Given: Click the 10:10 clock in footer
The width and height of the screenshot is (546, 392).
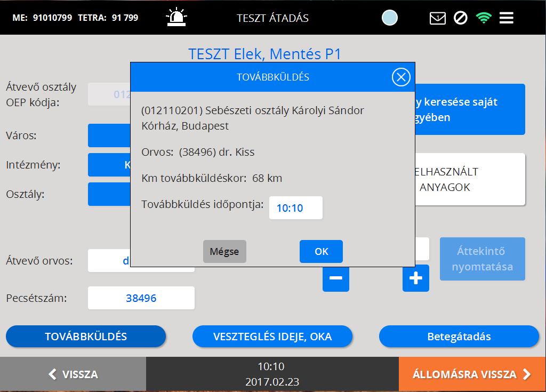Looking at the screenshot, I should [x=271, y=366].
